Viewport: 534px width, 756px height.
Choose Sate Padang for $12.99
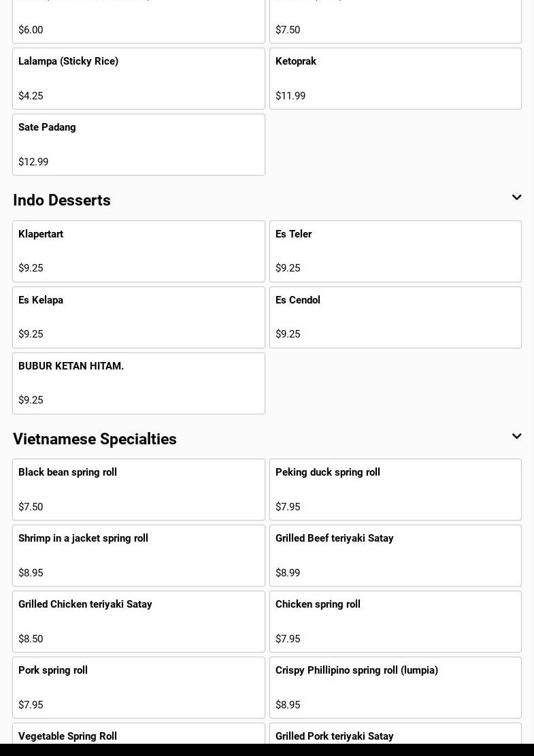click(x=138, y=144)
